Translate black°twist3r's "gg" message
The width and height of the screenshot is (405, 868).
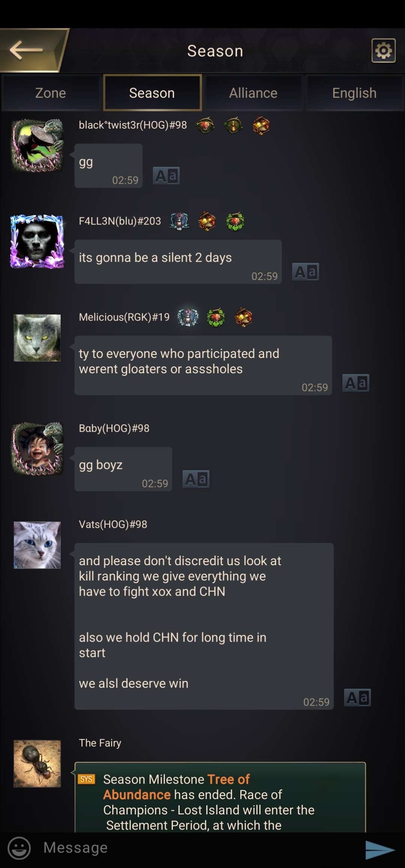coord(166,175)
